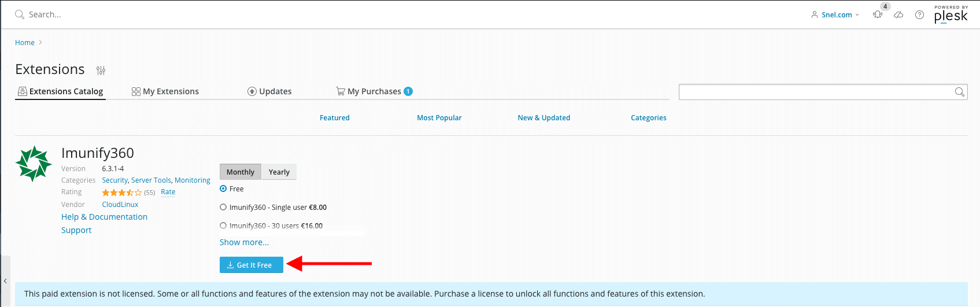Open the Support link
Screen dimensions: 980x307
(x=76, y=230)
